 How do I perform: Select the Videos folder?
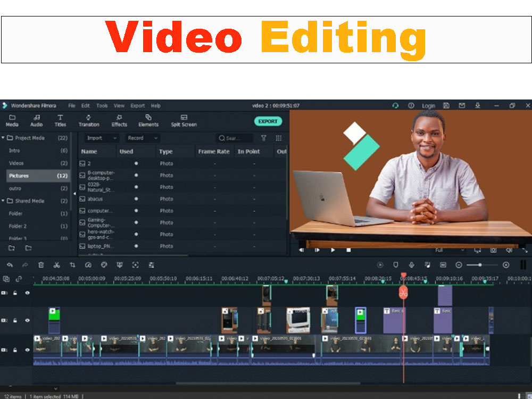point(37,163)
